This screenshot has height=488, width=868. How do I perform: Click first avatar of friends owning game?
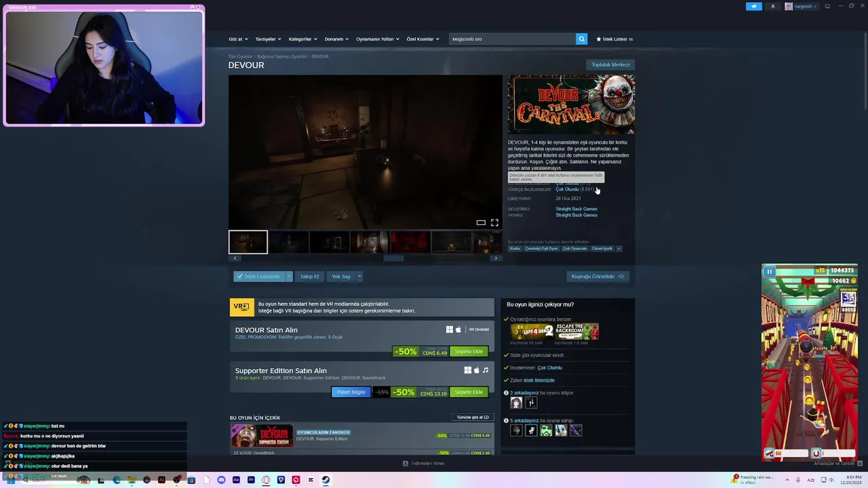pyautogui.click(x=516, y=430)
